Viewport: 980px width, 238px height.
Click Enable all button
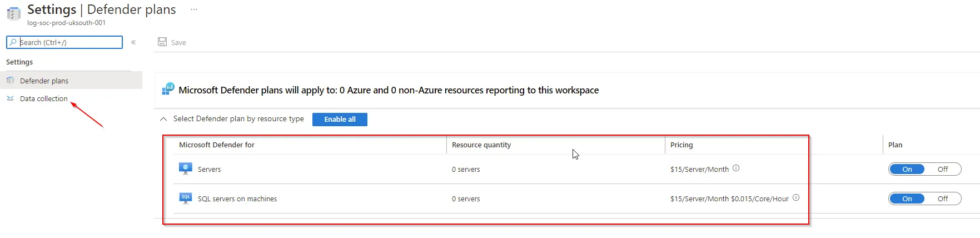tap(340, 120)
